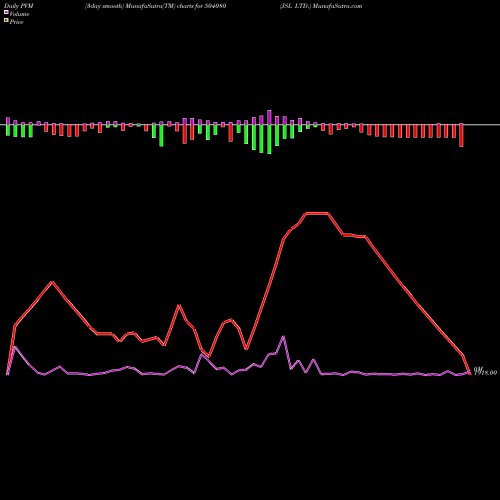Click the Price legend color swatch
500x500 pixels.
[6, 21]
